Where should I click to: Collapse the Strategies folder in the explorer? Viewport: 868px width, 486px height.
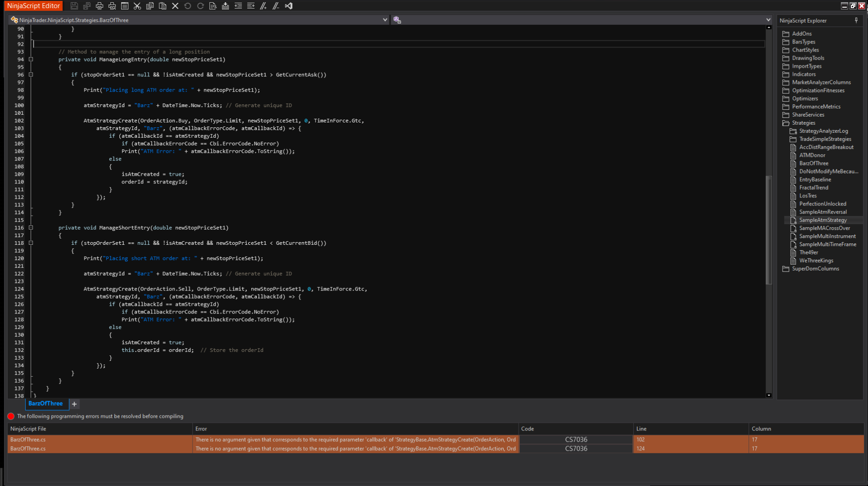pyautogui.click(x=786, y=123)
